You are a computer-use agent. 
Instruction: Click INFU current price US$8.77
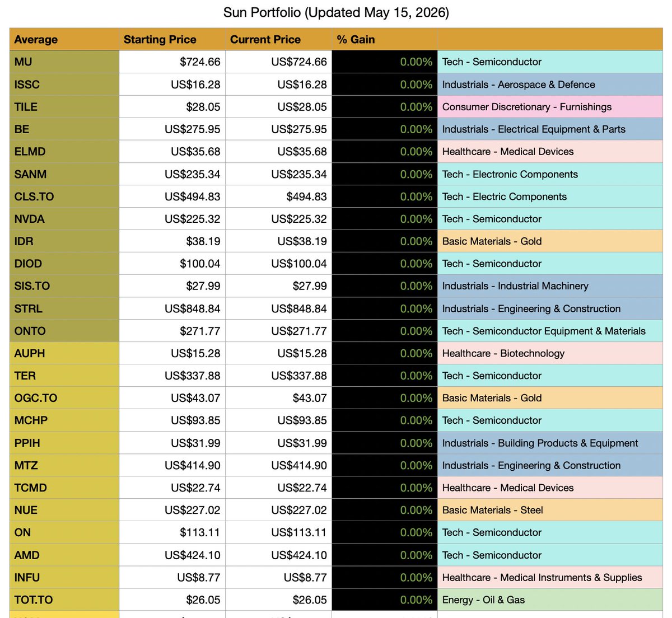click(x=278, y=577)
